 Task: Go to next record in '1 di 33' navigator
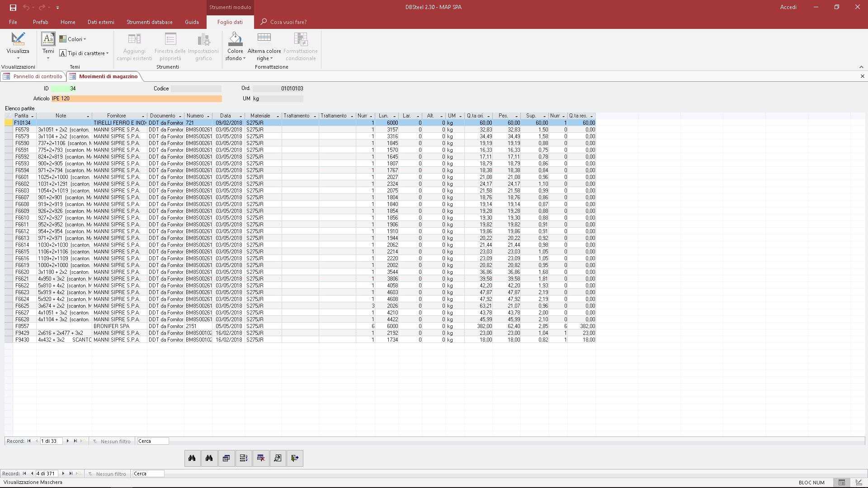pyautogui.click(x=68, y=441)
